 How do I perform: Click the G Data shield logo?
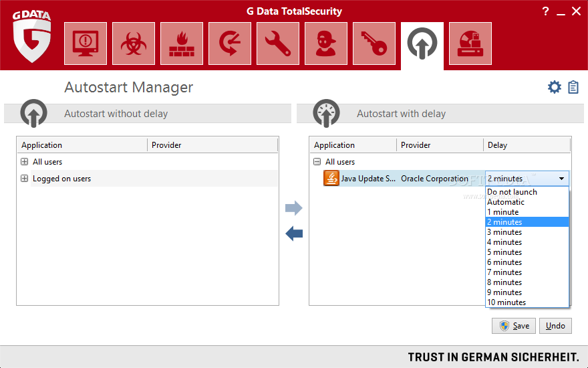[32, 37]
